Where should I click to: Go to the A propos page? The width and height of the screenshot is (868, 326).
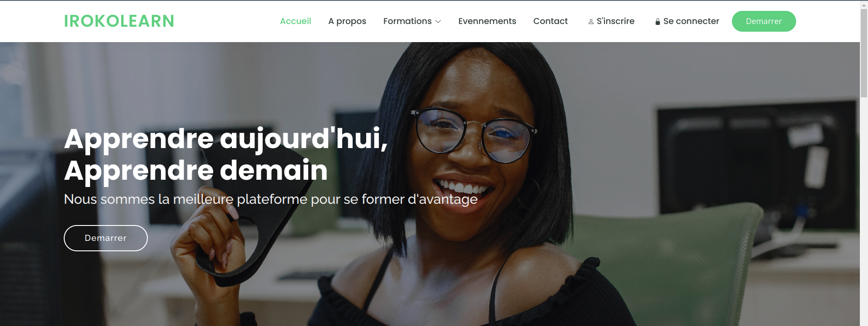click(347, 21)
